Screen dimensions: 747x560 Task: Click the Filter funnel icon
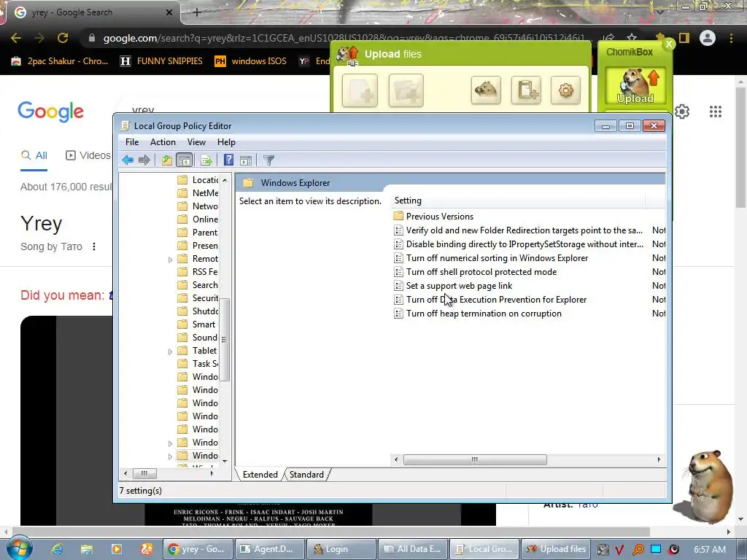click(x=268, y=160)
